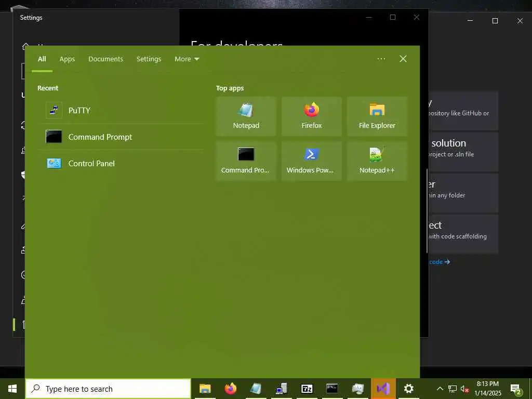Switch to the All search tab
The width and height of the screenshot is (532, 399).
[42, 59]
